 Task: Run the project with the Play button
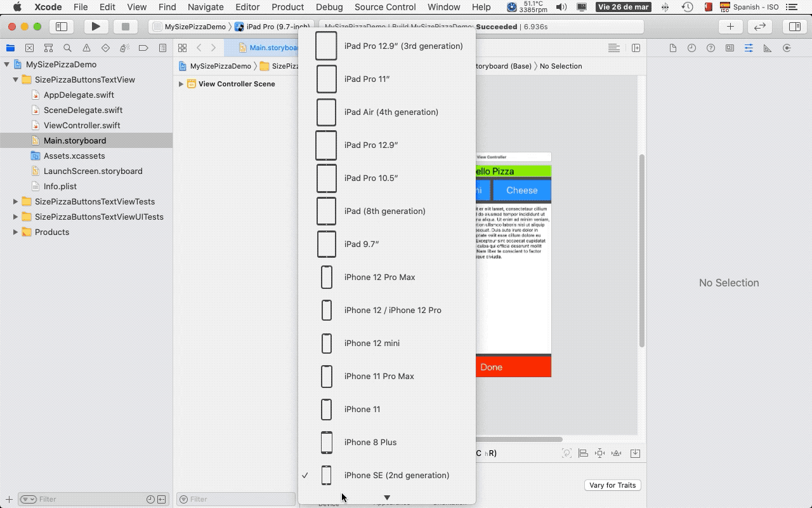[x=96, y=27]
